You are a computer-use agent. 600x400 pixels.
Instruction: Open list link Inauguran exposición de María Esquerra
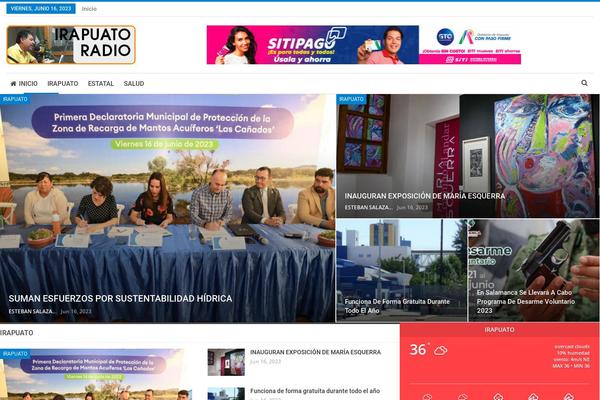coord(315,352)
